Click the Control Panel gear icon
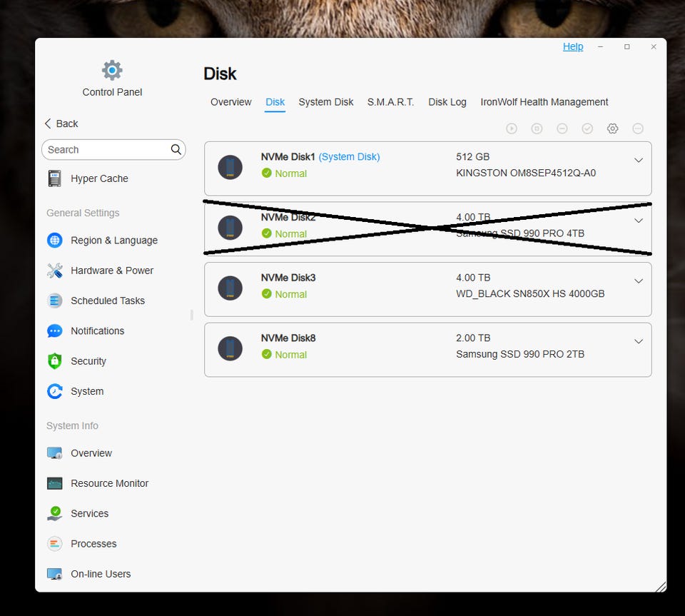Image resolution: width=685 pixels, height=616 pixels. coord(112,71)
